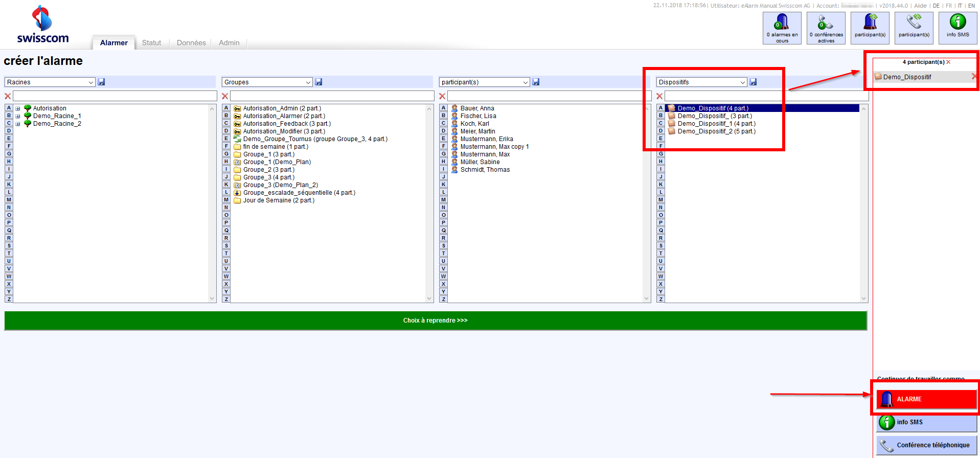Click the save icon beside Groupes dropdown

pos(318,82)
